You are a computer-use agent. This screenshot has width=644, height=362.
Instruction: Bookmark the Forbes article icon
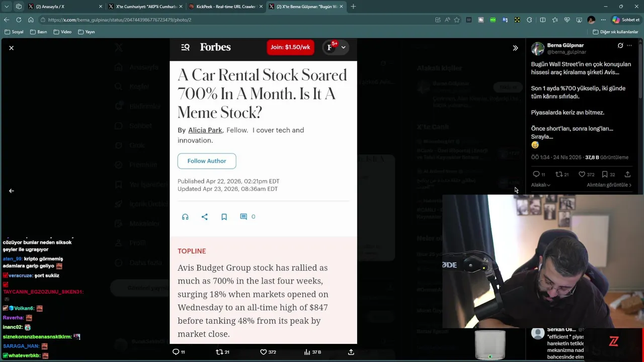tap(224, 217)
